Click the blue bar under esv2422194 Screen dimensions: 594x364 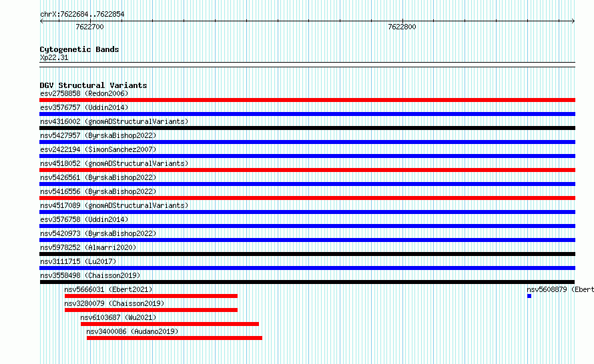point(307,156)
